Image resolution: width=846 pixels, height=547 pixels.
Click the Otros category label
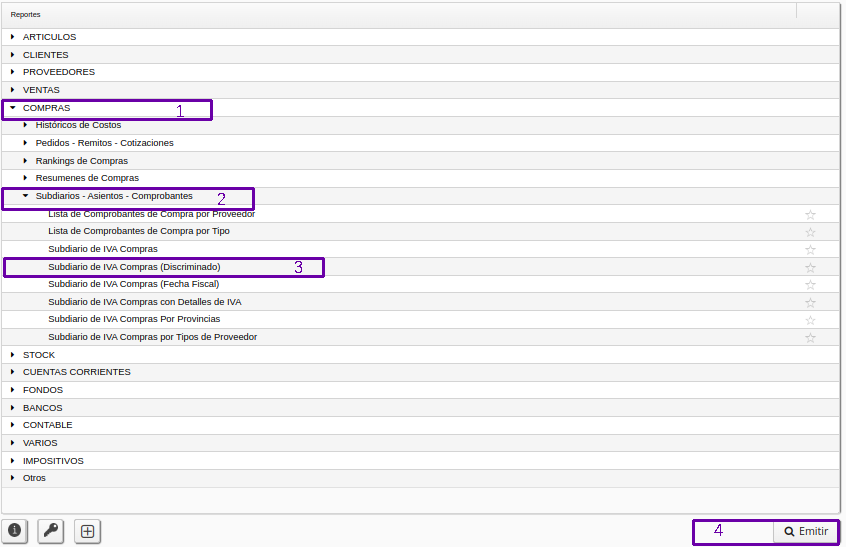34,477
